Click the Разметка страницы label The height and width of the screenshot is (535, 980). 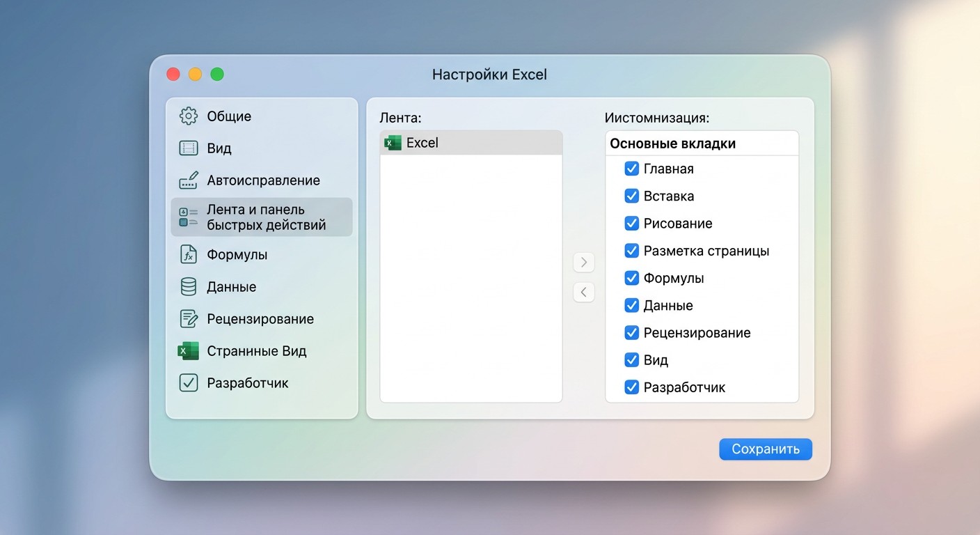click(706, 251)
